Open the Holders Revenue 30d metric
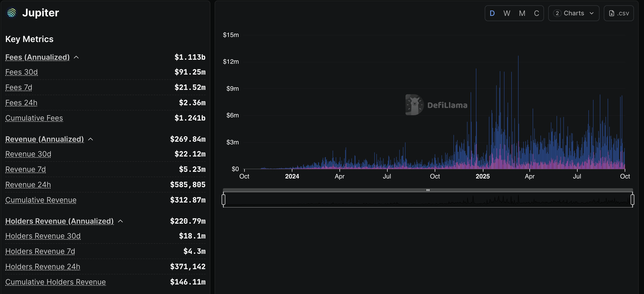The width and height of the screenshot is (644, 294). tap(43, 236)
